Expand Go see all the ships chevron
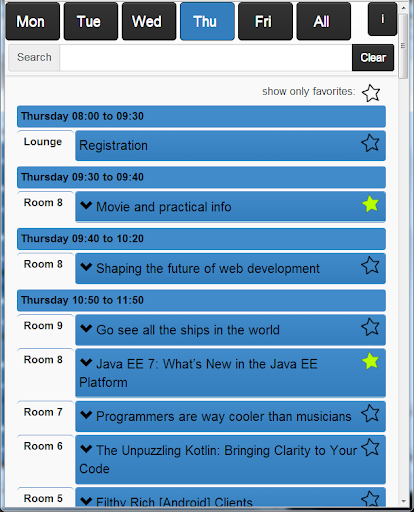The height and width of the screenshot is (512, 414). (x=86, y=329)
